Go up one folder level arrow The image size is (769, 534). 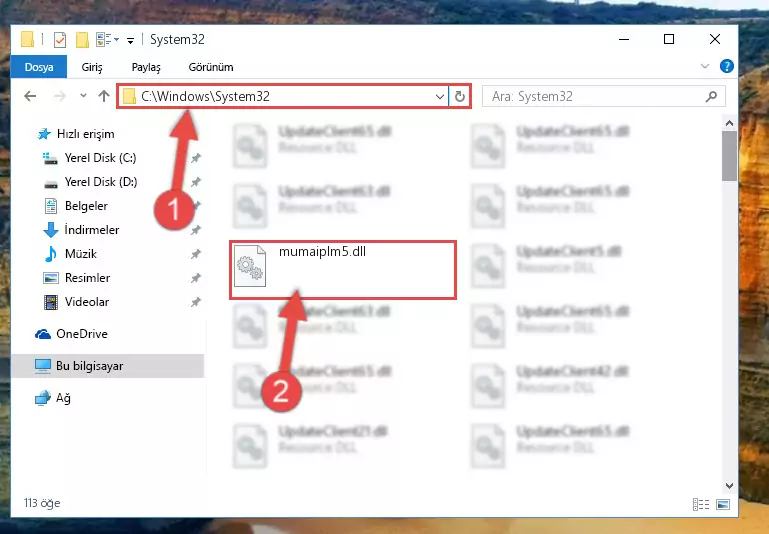[103, 96]
